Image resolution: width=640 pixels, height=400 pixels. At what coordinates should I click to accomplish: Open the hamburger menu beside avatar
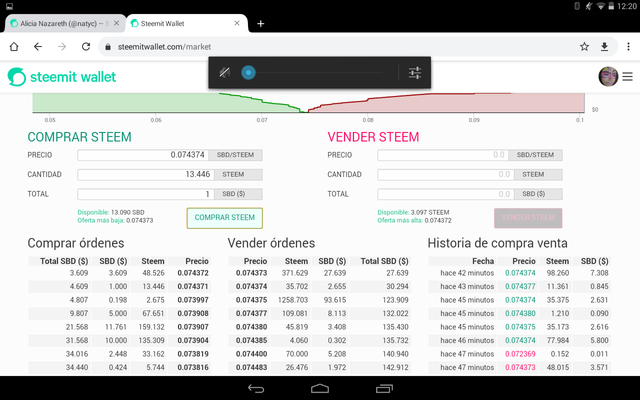click(628, 76)
